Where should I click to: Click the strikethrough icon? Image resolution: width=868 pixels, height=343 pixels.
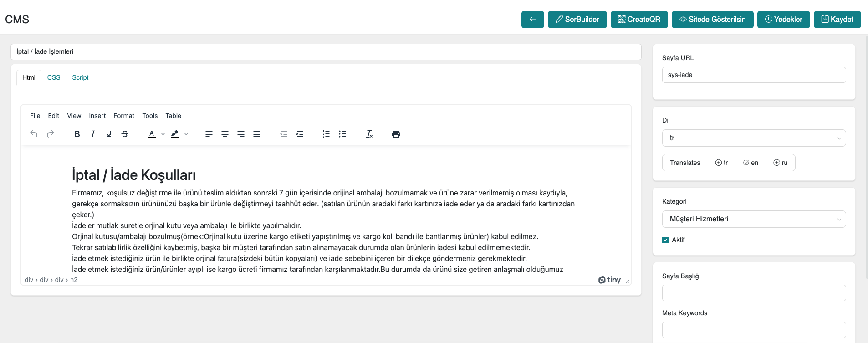tap(125, 134)
